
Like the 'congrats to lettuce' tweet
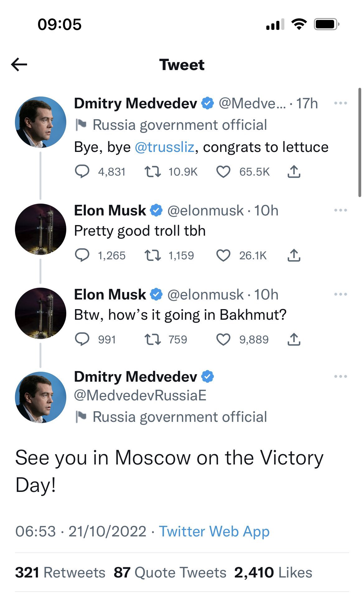tap(223, 172)
